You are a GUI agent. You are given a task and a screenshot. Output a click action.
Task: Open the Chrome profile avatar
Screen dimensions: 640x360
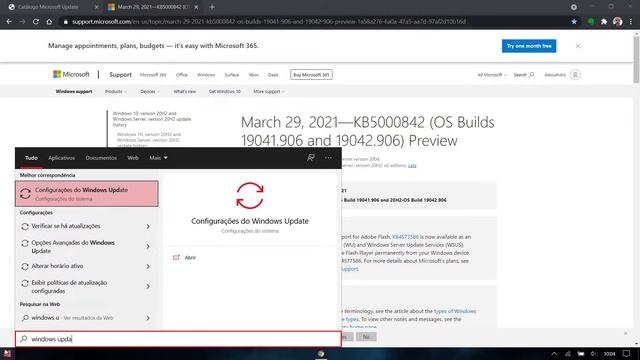(618, 22)
